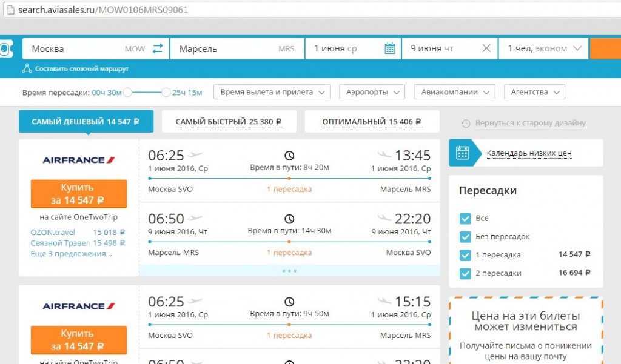The height and width of the screenshot is (364, 621).
Task: Click clock icon above 9ч 50м duration
Action: 289,302
